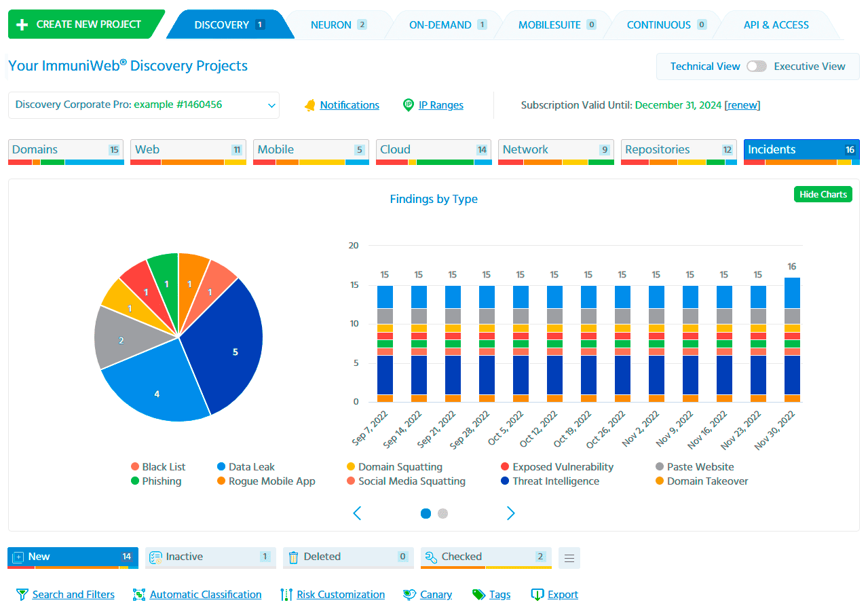This screenshot has width=868, height=613.
Task: Toggle the Black List legend series
Action: coord(158,467)
